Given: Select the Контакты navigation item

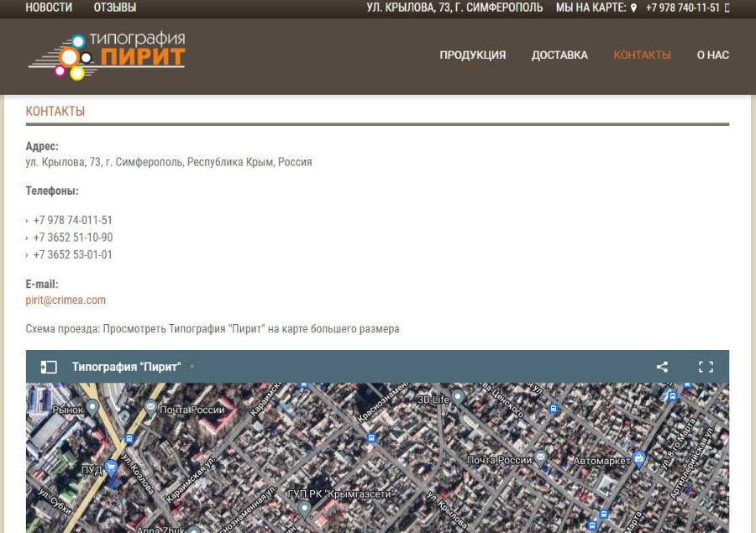Looking at the screenshot, I should click(x=642, y=55).
